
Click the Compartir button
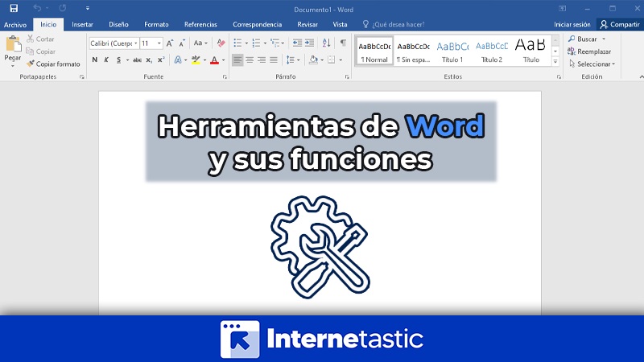(620, 25)
